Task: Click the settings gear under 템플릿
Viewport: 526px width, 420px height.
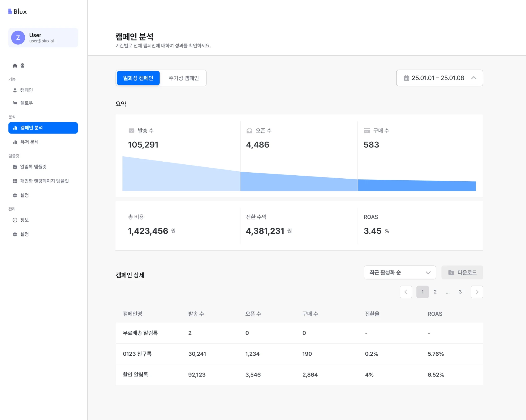Action: 15,195
